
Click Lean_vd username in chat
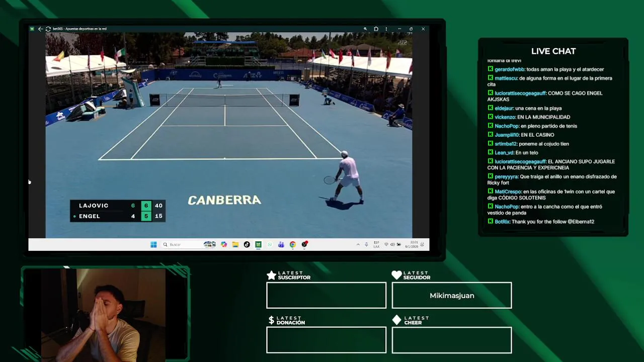[504, 153]
